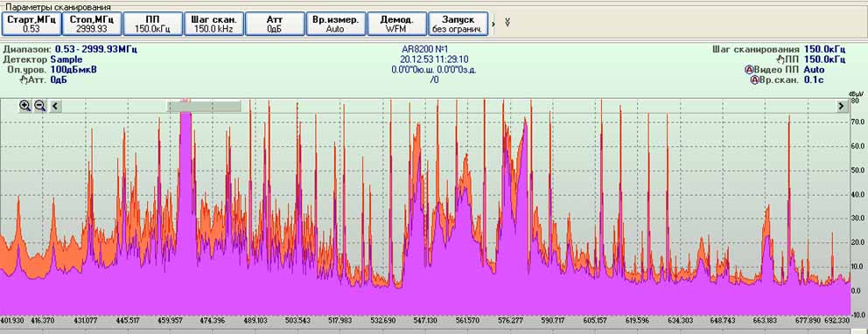868x334 pixels.
Task: Click the hand icon beside ПП 150.0кГц
Action: [780, 59]
